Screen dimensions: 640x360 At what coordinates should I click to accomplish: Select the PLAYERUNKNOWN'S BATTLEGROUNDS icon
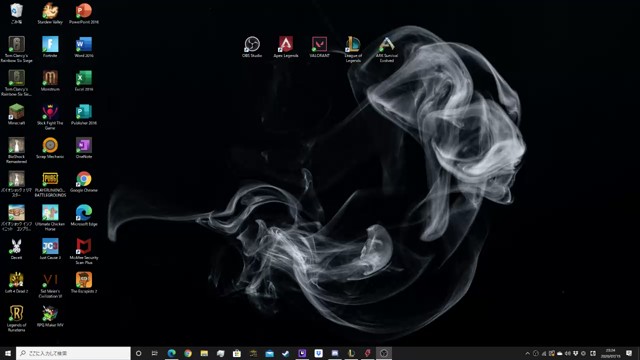pos(50,184)
